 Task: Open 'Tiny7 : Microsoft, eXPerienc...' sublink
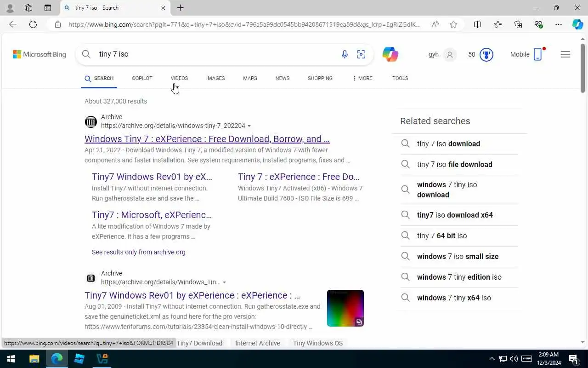point(152,215)
